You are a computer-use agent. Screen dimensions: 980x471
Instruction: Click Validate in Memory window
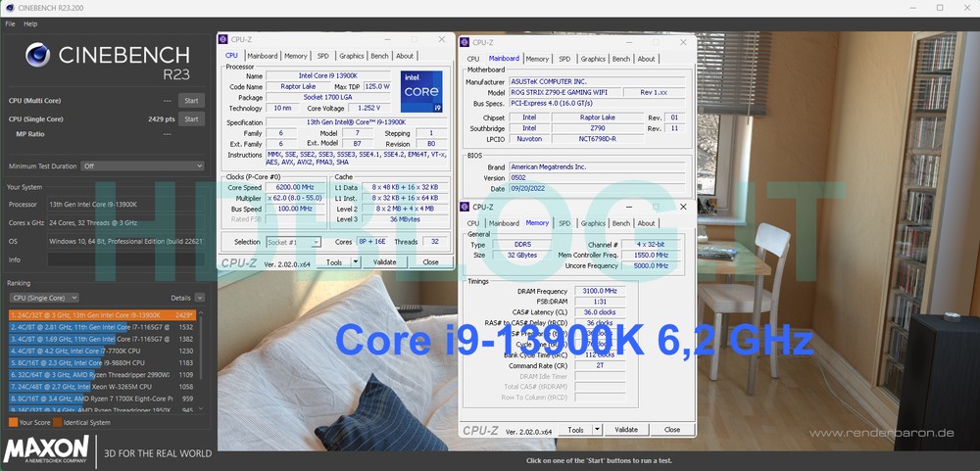[x=625, y=430]
